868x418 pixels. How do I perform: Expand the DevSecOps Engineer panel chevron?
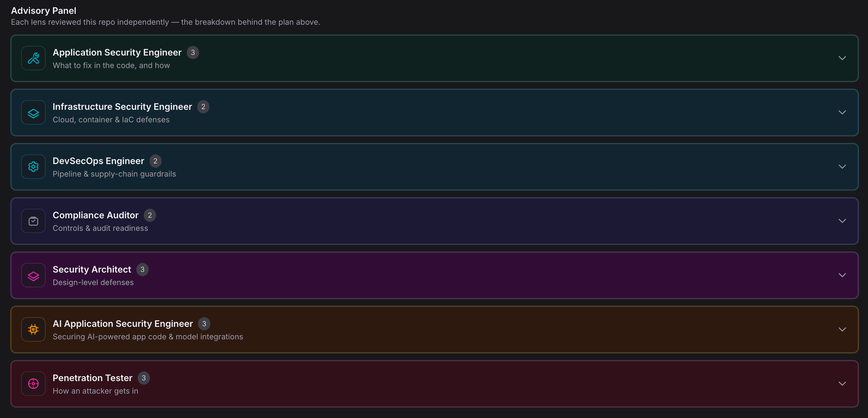coord(842,167)
